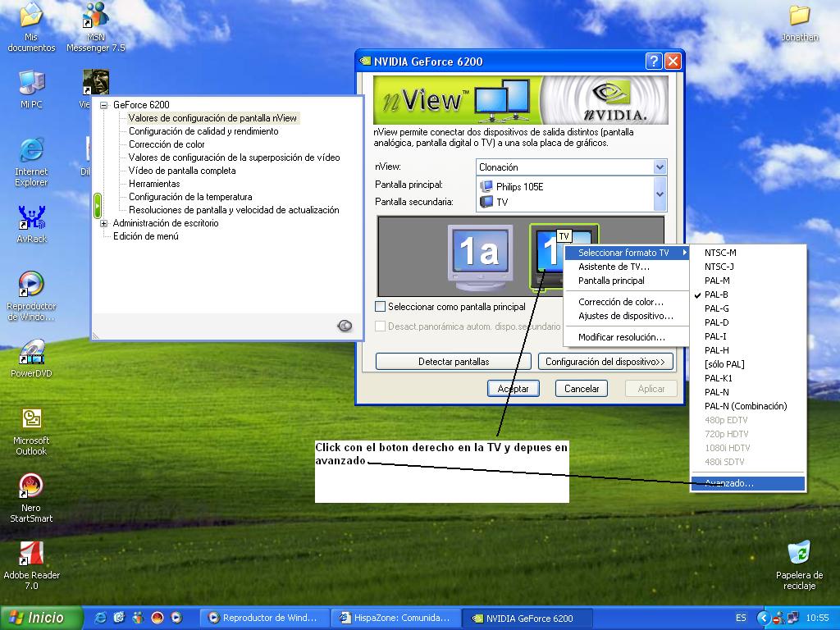
Task: Select PAL-G TV format option
Action: (716, 308)
